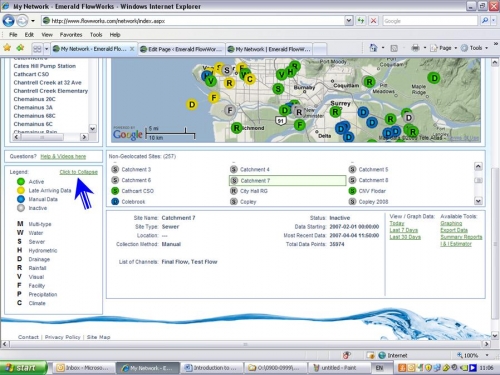Click the green R marker at Surrey
This screenshot has width=500, height=375.
[335, 112]
